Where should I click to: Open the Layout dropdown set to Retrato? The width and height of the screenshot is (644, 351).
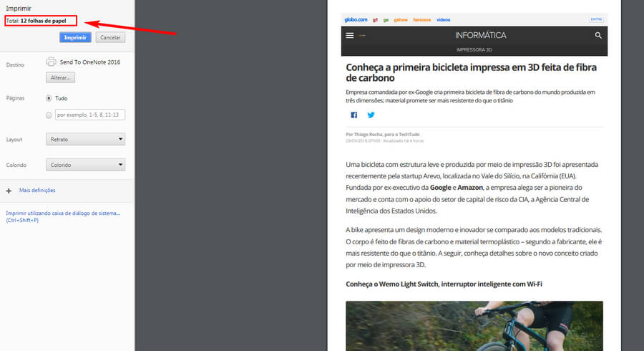pos(85,140)
